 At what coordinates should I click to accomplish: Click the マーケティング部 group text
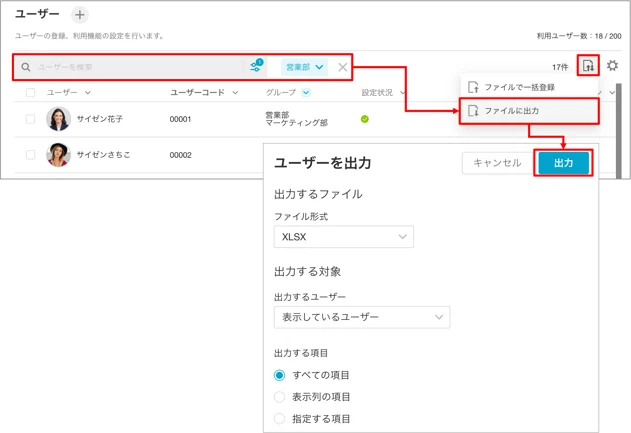click(297, 123)
